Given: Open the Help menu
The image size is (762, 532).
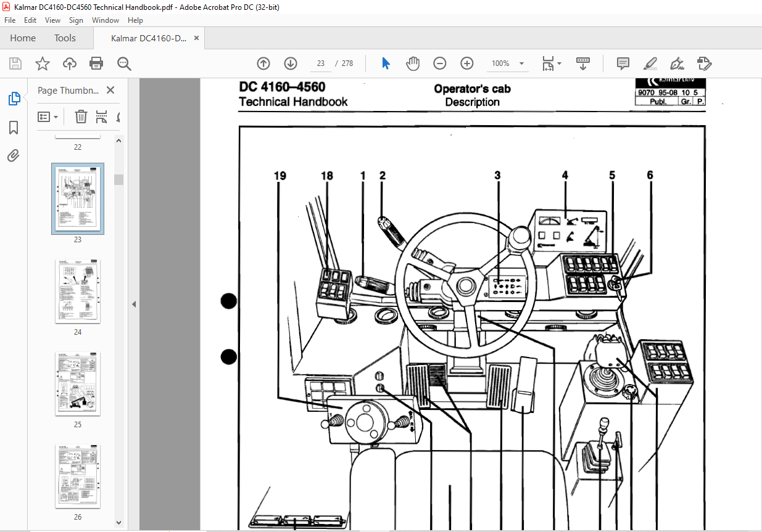Looking at the screenshot, I should (135, 20).
